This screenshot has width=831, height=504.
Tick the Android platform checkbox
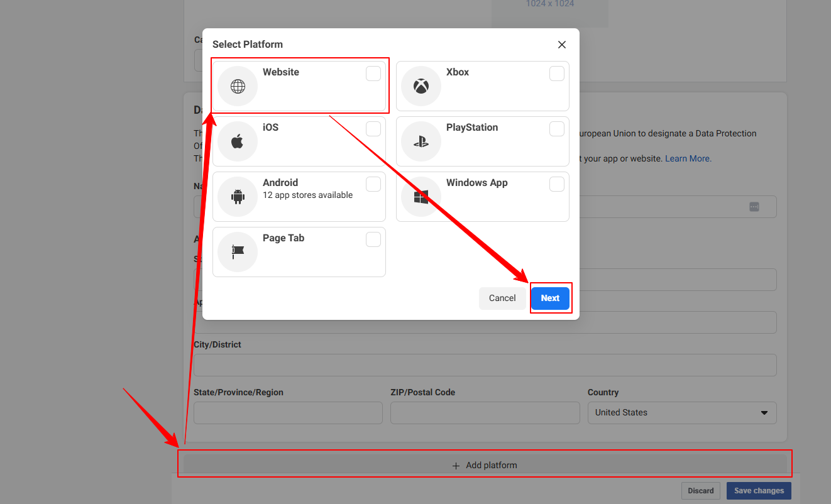point(373,184)
